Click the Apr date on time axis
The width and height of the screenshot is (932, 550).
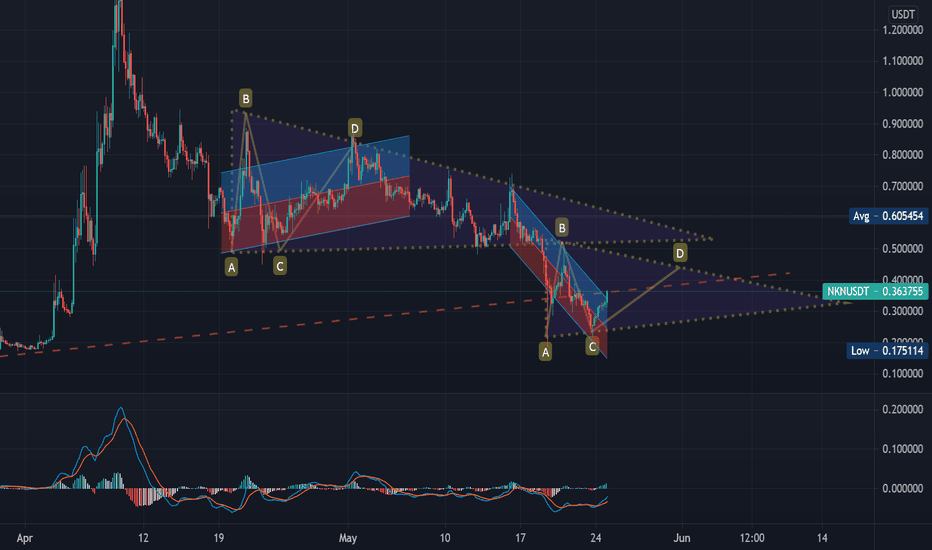click(x=24, y=538)
